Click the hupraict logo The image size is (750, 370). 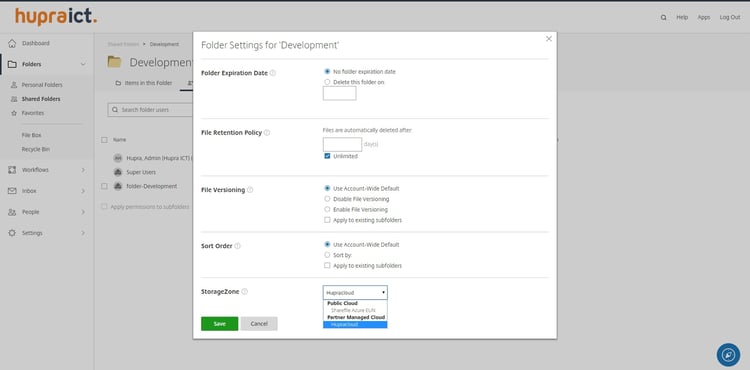point(56,17)
